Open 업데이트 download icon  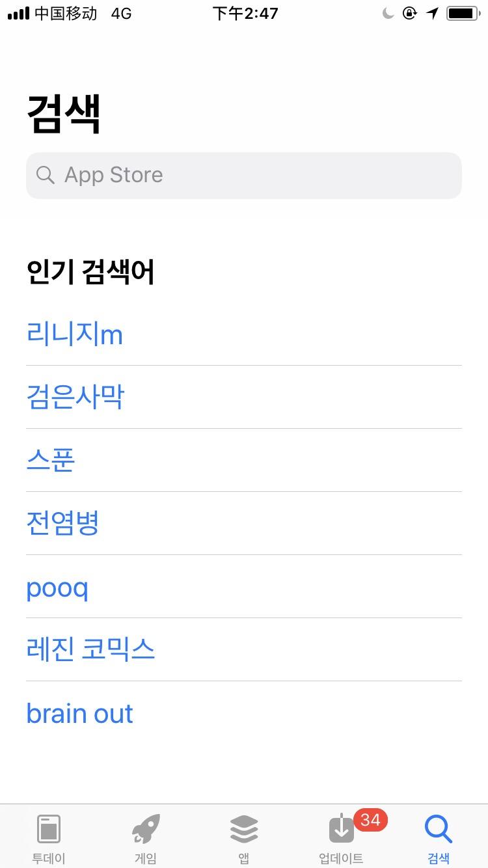point(341,829)
